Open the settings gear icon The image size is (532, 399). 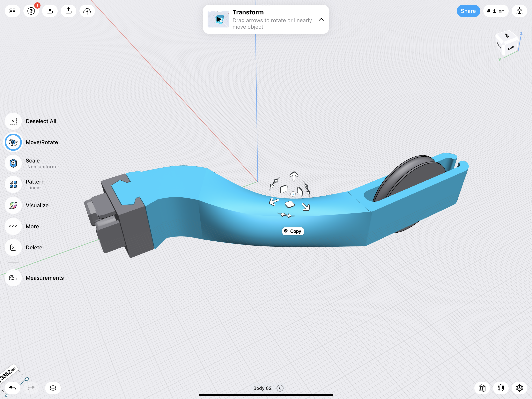(520, 388)
